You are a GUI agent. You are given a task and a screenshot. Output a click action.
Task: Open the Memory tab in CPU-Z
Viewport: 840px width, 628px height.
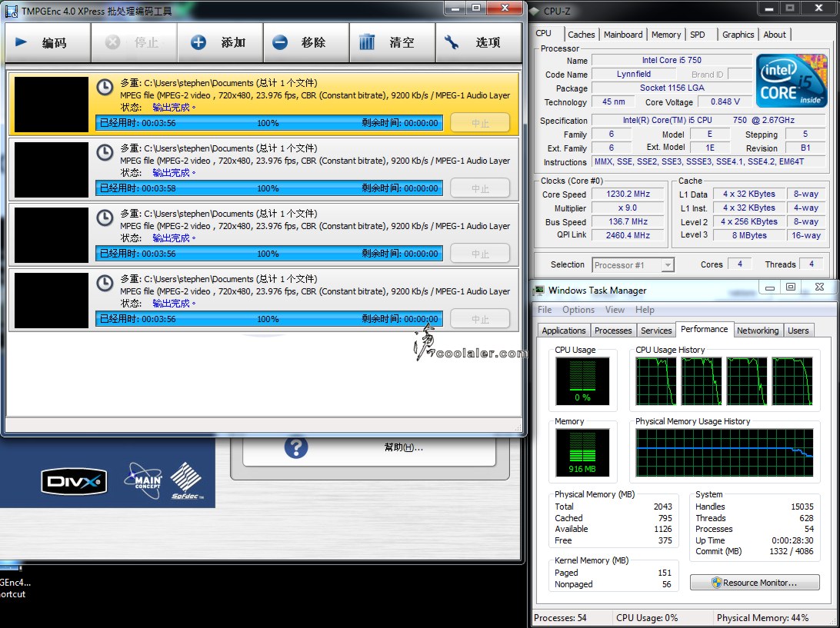tap(666, 35)
